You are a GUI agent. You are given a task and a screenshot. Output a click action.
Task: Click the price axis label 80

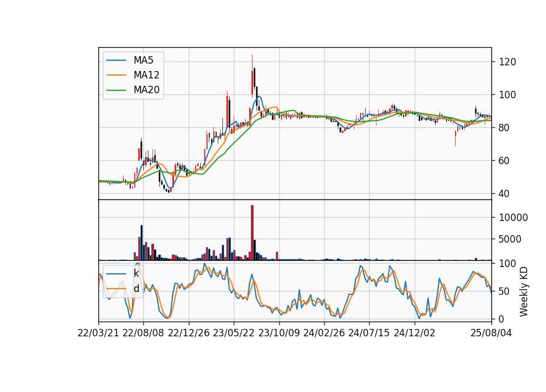[504, 128]
